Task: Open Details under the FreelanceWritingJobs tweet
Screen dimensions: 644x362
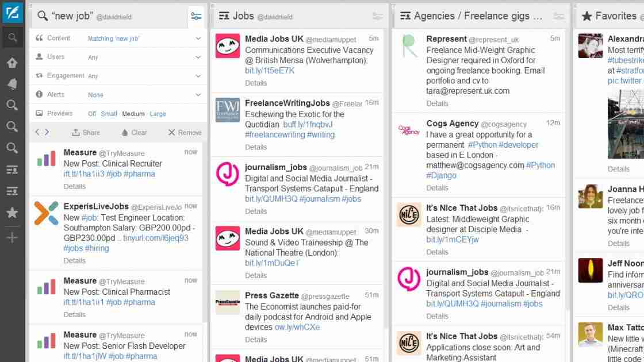Action: (256, 147)
